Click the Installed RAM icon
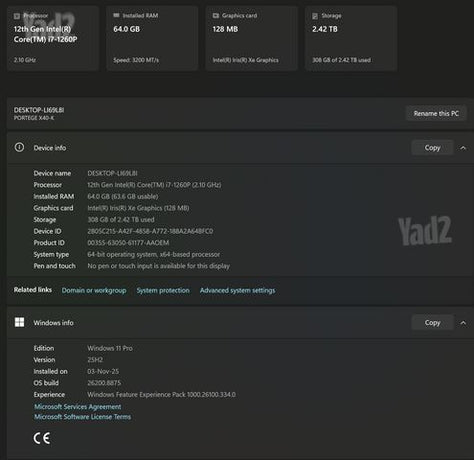 click(116, 15)
